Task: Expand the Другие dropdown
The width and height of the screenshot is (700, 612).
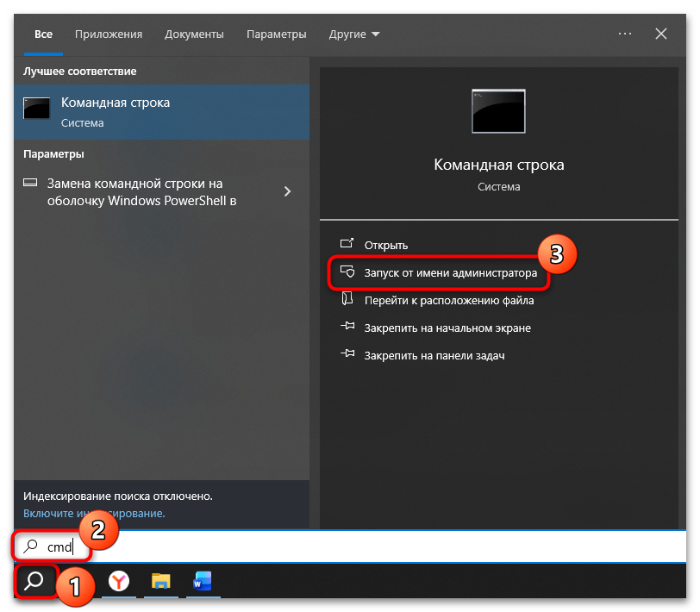Action: point(353,34)
